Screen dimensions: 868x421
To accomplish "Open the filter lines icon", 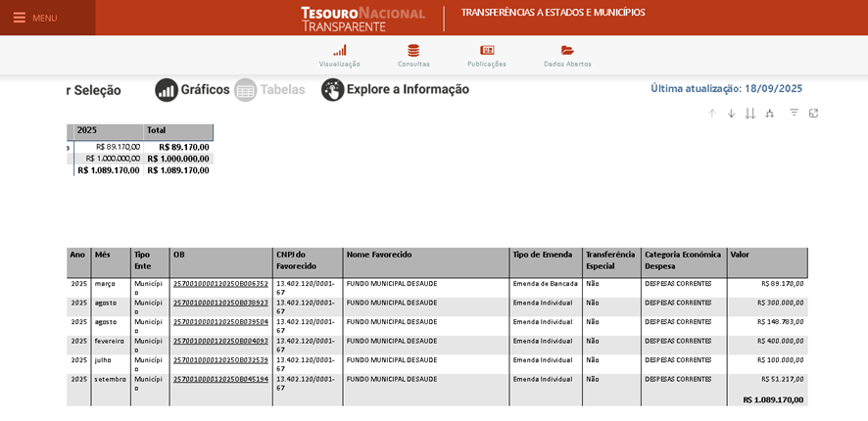I will coord(794,113).
